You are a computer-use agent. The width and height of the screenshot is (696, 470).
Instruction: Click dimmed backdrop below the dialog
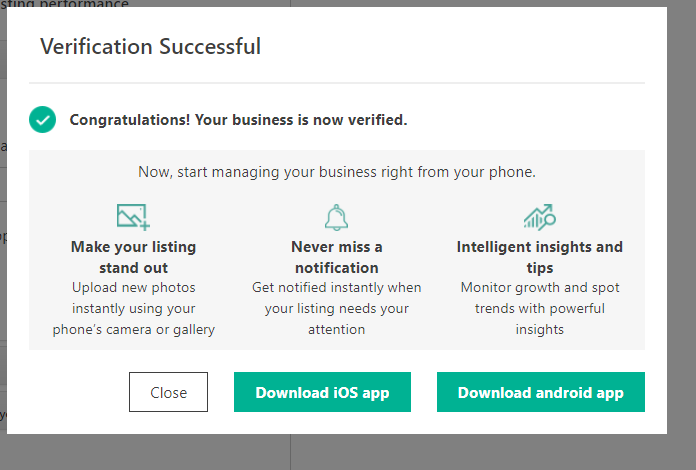click(346, 453)
